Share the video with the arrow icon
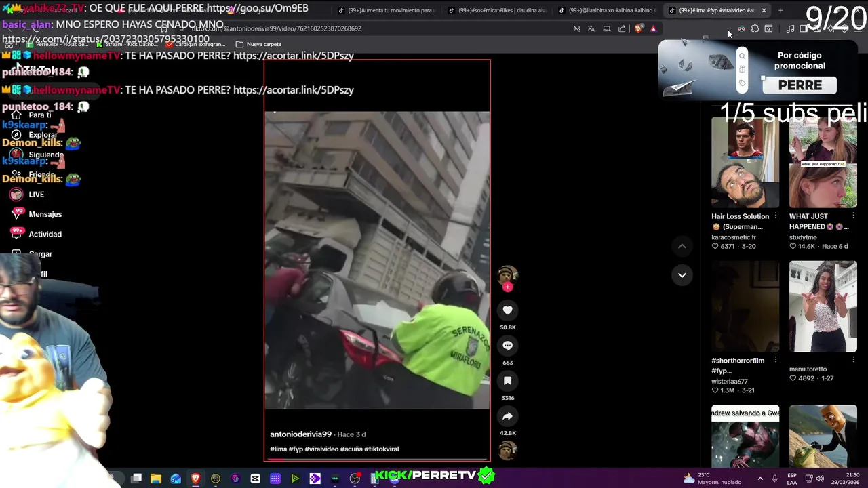Viewport: 868px width, 488px height. coord(507,416)
